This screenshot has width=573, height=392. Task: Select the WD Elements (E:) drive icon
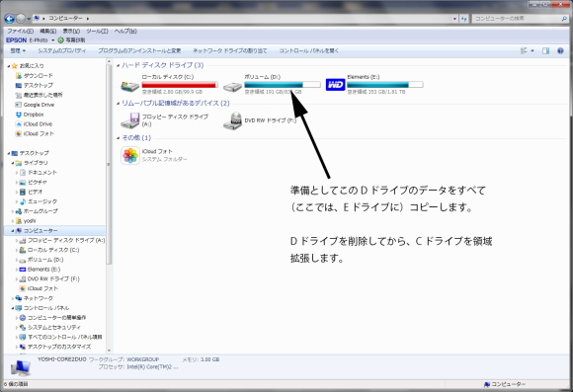pos(335,85)
